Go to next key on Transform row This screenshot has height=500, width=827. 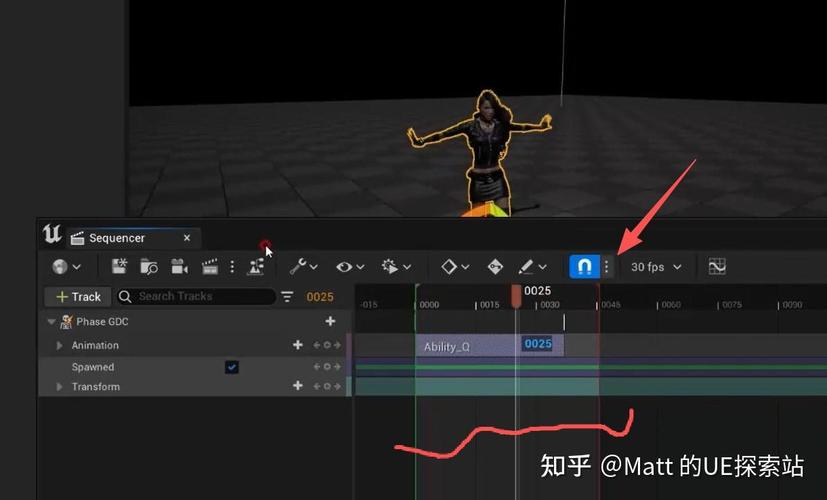point(337,387)
